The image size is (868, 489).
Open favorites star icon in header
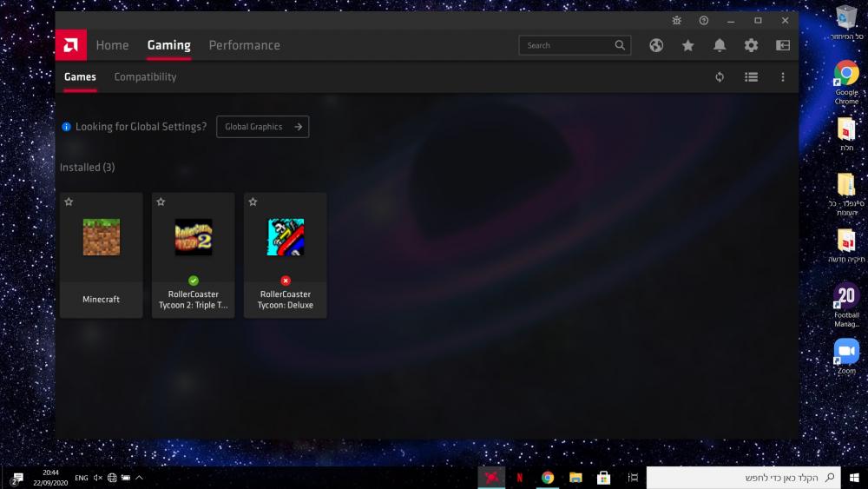pyautogui.click(x=688, y=45)
